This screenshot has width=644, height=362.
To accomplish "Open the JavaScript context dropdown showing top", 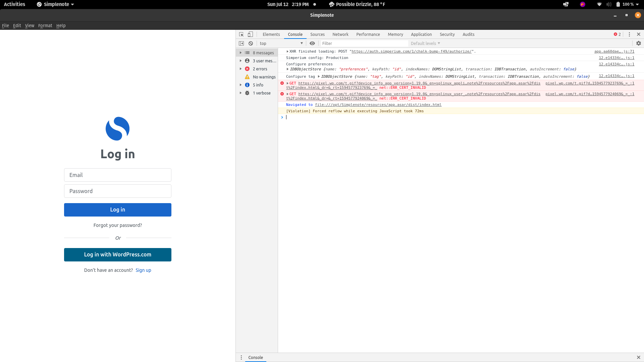I will [281, 43].
